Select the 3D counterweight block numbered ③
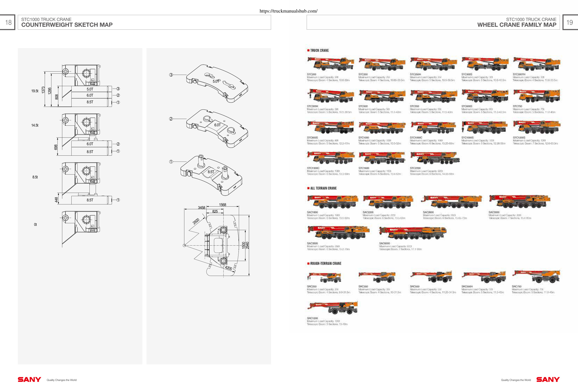578x392 pixels. tap(217, 84)
